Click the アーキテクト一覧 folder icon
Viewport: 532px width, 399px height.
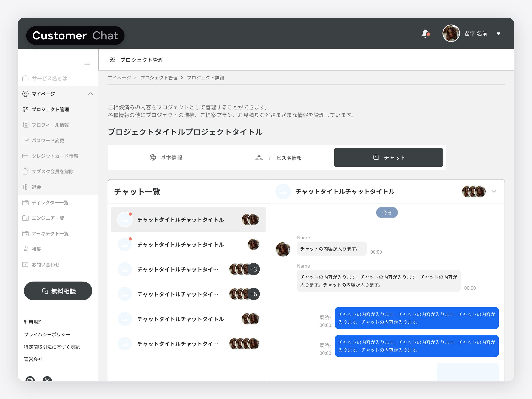click(x=26, y=234)
